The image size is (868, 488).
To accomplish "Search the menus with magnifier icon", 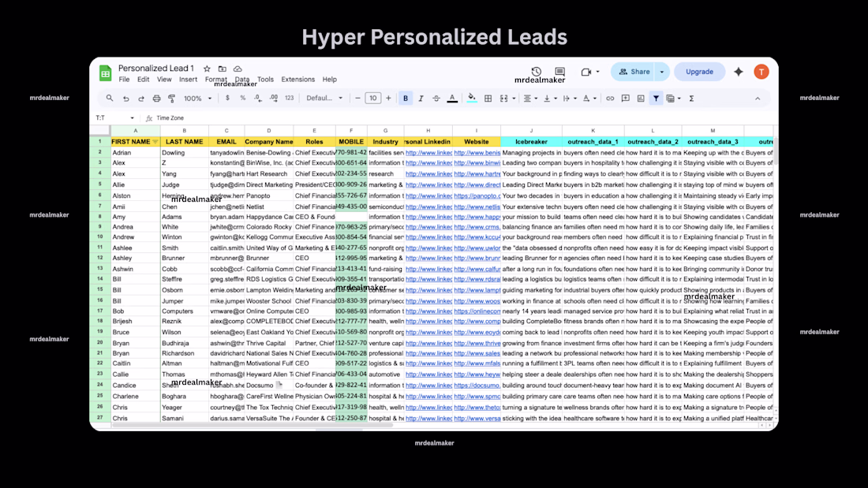I will tap(110, 99).
